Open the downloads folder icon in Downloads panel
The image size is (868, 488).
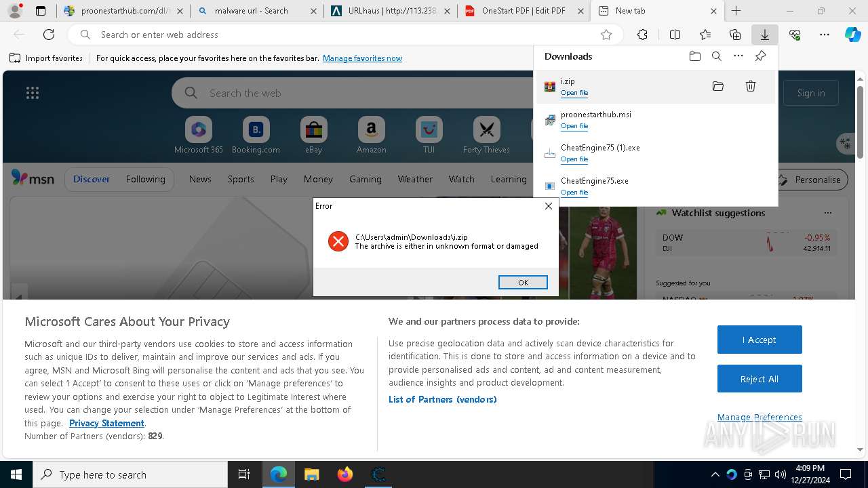(694, 56)
